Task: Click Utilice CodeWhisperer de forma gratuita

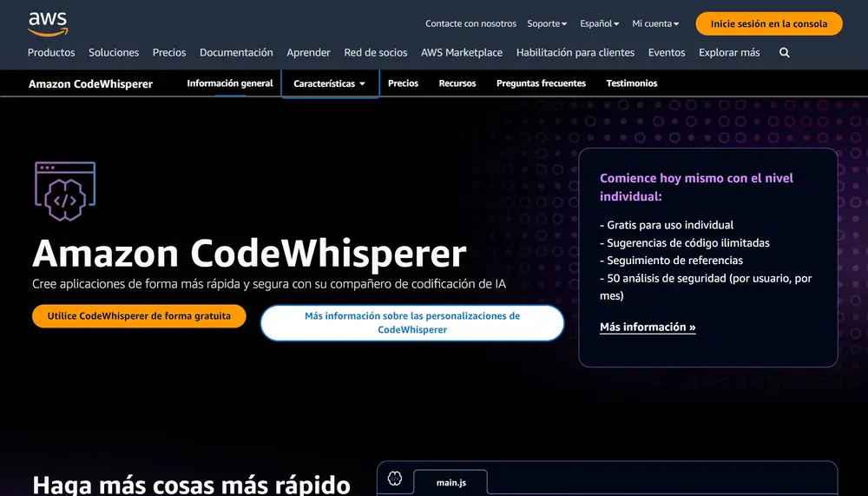Action: [139, 316]
